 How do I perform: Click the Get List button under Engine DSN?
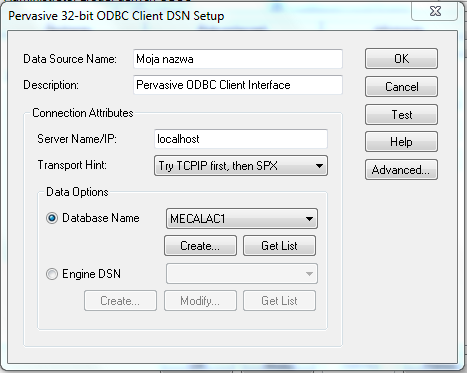[x=279, y=301]
